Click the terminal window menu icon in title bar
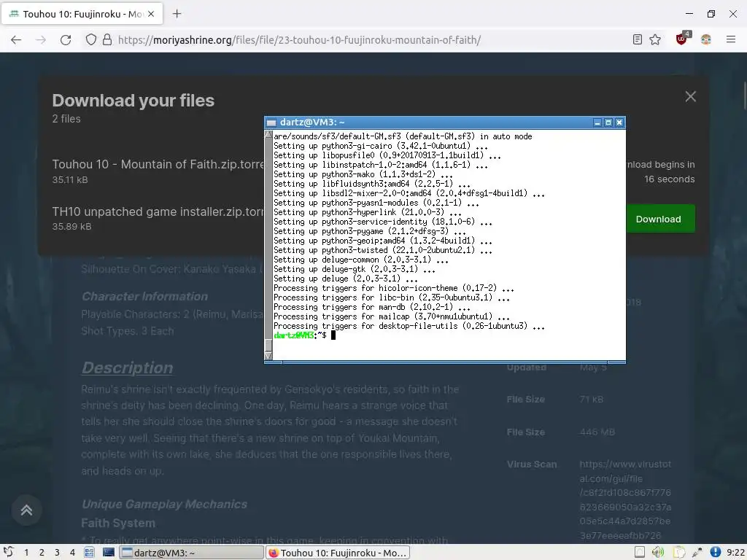The height and width of the screenshot is (560, 747). click(271, 122)
